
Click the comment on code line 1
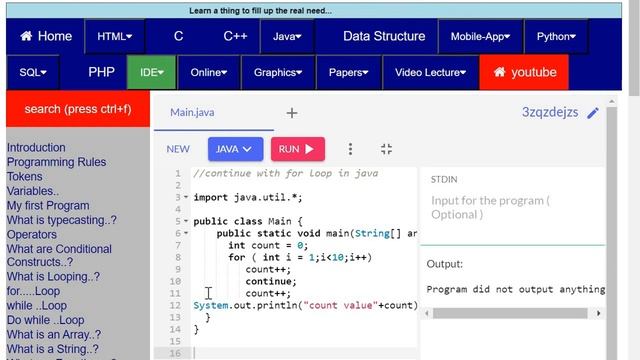tap(286, 173)
